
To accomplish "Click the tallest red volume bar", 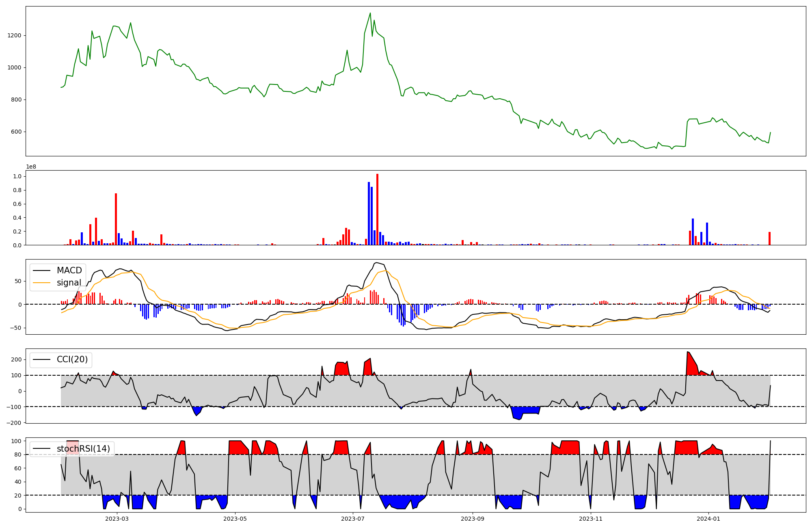I will tap(377, 209).
